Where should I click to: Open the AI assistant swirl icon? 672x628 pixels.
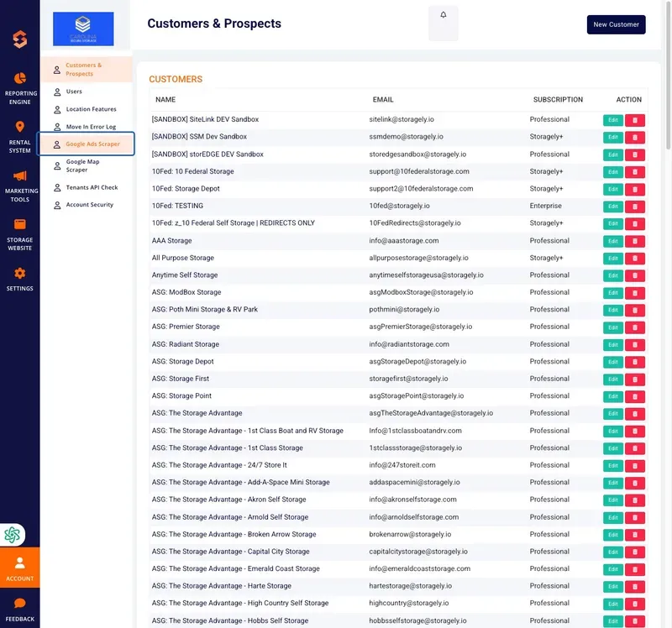13,535
